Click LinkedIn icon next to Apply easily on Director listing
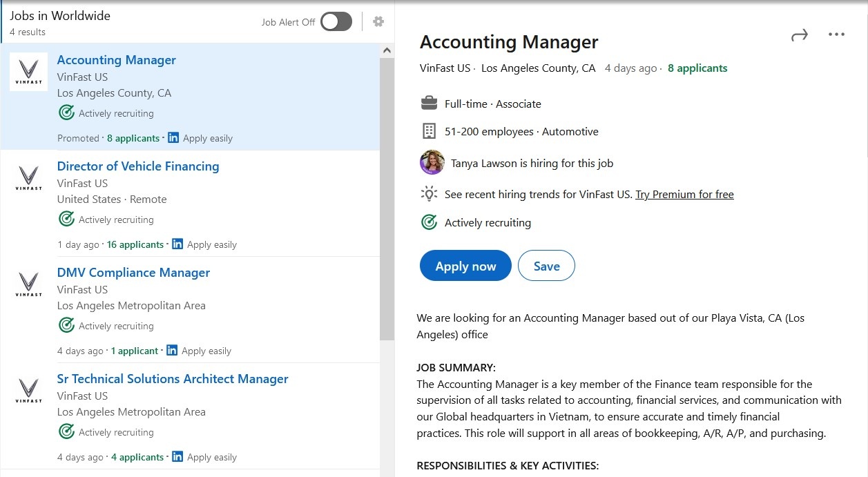868x477 pixels. pos(177,244)
